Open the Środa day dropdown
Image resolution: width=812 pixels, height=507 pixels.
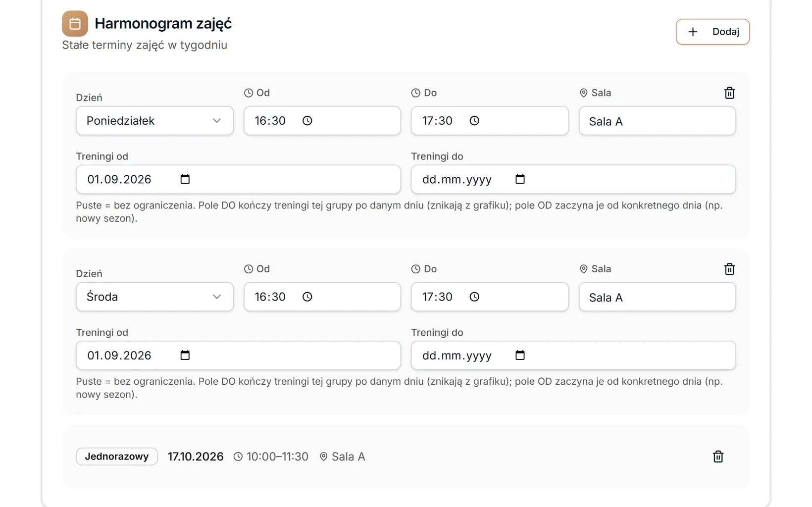click(x=154, y=297)
